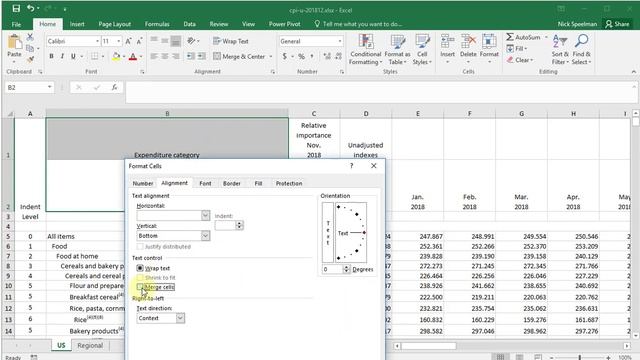
Task: Toggle Italic formatting
Action: (x=62, y=56)
